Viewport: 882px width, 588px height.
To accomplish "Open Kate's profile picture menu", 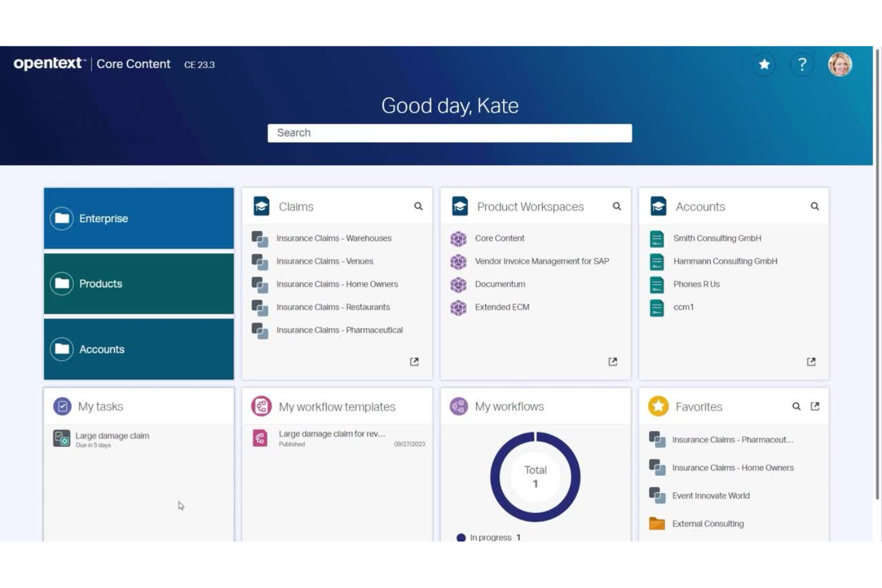I will (x=840, y=64).
